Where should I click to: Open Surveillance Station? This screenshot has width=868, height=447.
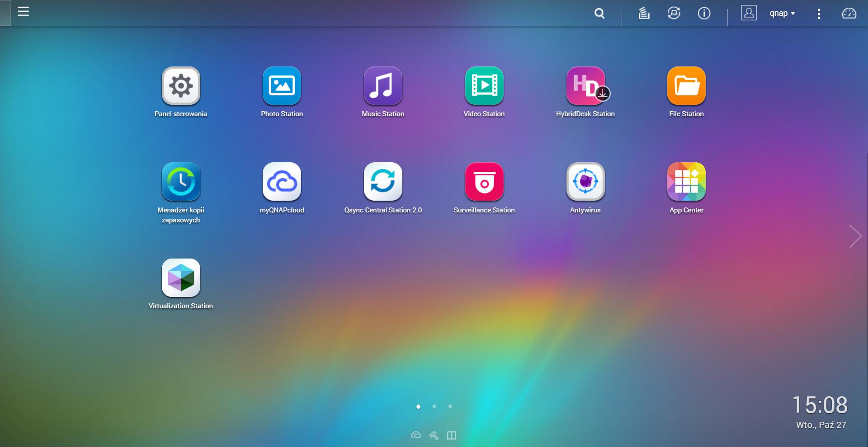[484, 182]
